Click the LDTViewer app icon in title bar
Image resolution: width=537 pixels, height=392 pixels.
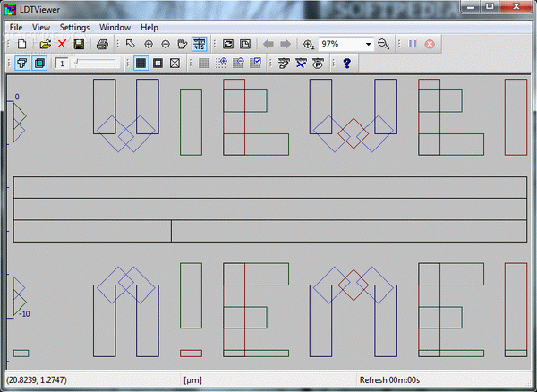[x=11, y=9]
